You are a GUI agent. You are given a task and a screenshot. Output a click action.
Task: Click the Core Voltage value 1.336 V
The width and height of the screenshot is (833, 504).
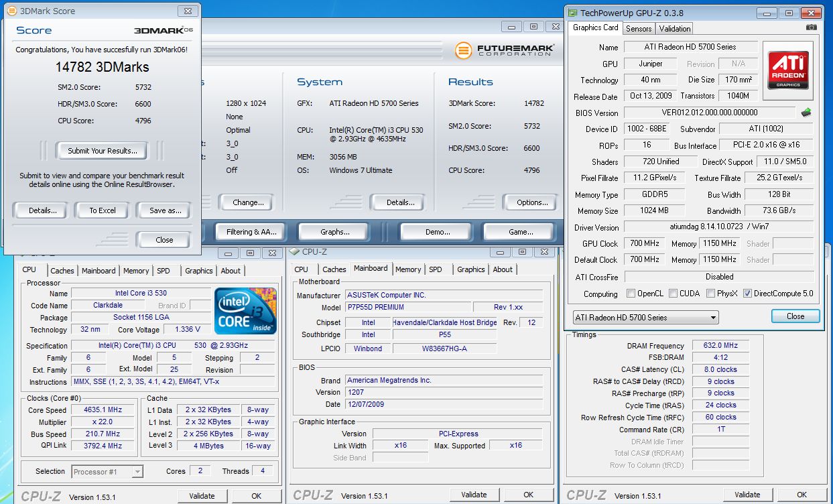[x=187, y=330]
